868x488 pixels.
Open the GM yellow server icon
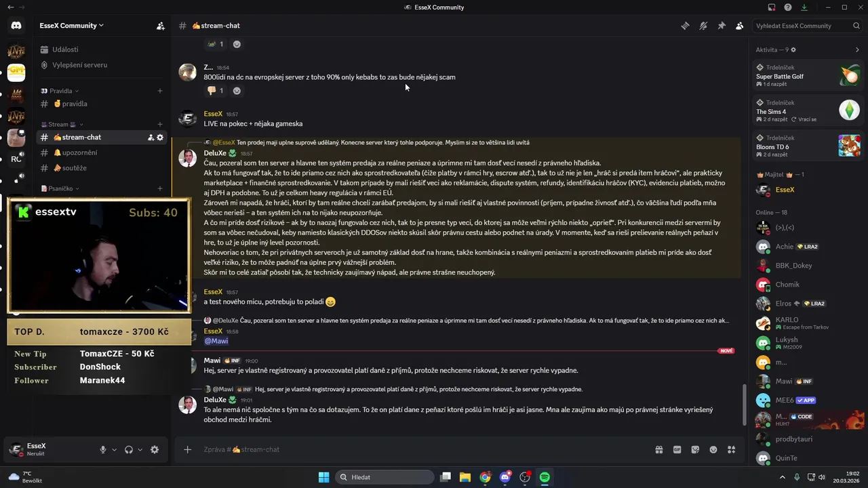pos(16,73)
